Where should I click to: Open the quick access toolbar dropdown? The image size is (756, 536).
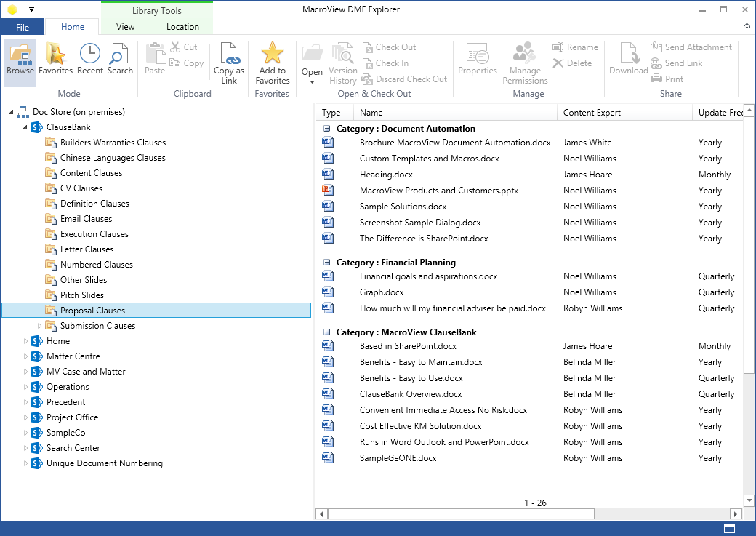point(31,9)
